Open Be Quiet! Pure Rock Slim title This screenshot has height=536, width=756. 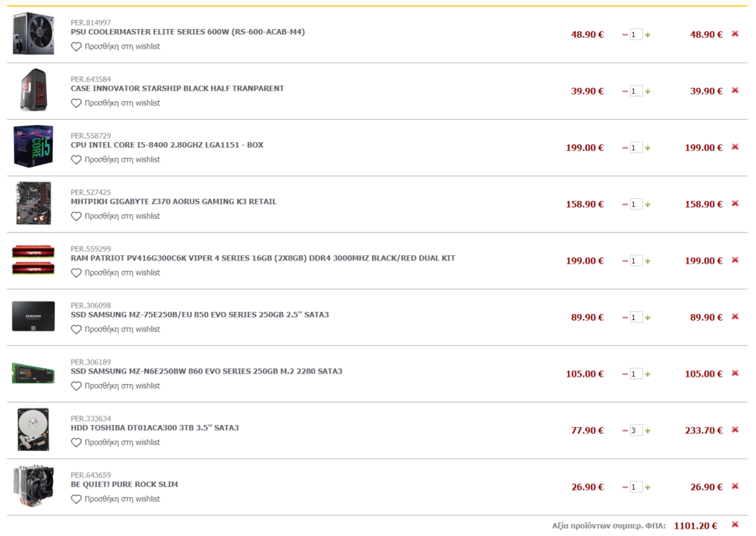coord(124,485)
